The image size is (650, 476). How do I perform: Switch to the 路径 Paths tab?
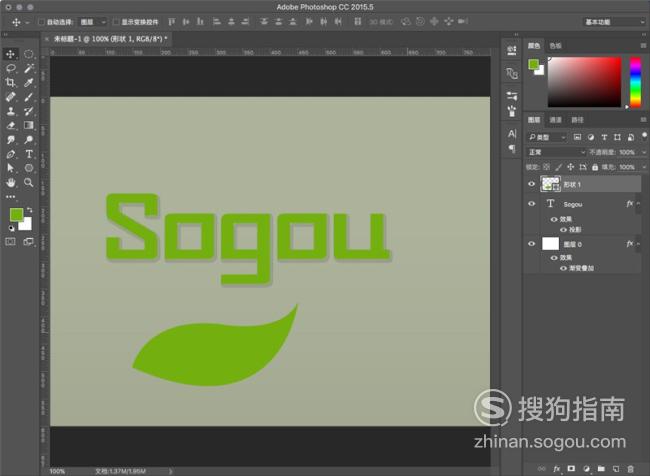pyautogui.click(x=577, y=120)
